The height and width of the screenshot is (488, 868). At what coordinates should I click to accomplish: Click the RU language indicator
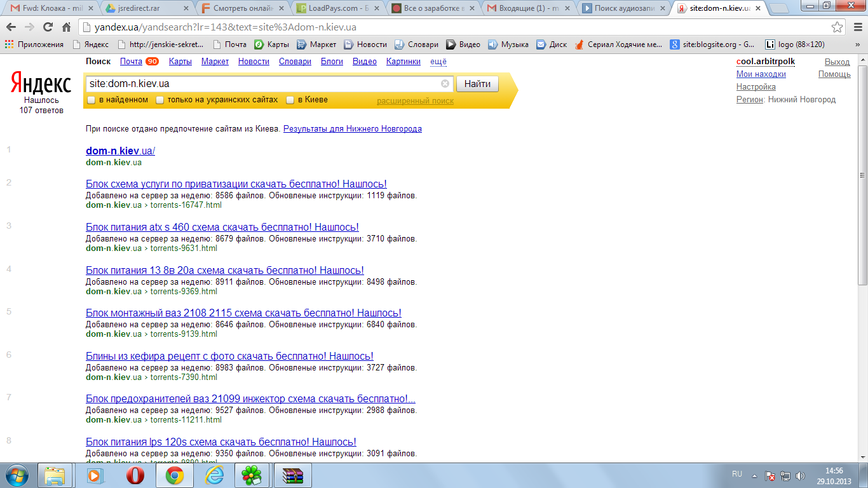pos(737,474)
